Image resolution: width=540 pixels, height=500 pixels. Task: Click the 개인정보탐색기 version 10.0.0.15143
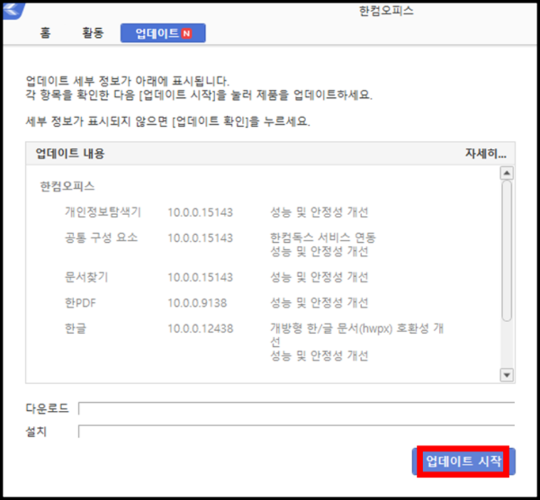click(200, 212)
